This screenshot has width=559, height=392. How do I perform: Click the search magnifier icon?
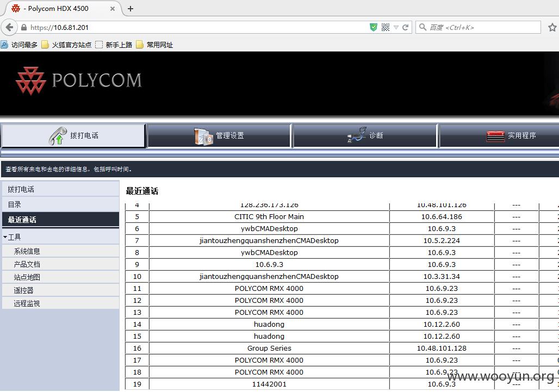[x=423, y=27]
